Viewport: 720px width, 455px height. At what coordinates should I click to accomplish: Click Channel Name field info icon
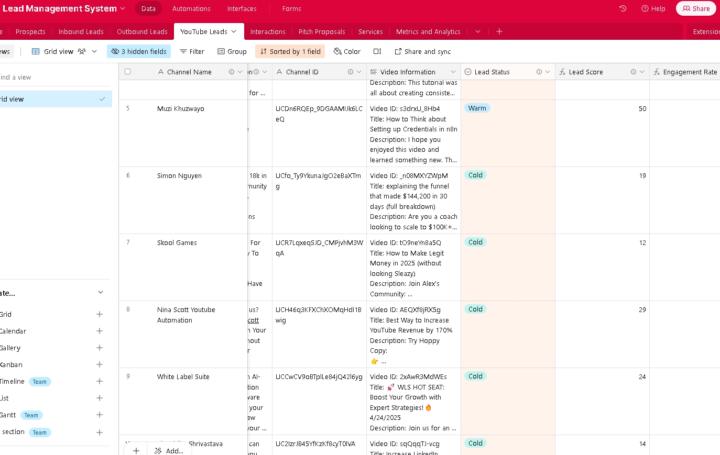coord(231,72)
